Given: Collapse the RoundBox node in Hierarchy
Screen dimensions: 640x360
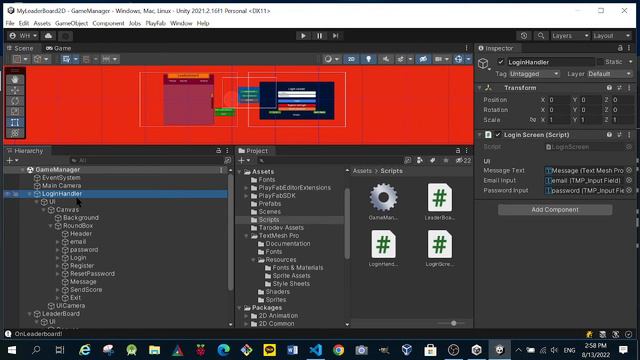Looking at the screenshot, I should [x=51, y=226].
